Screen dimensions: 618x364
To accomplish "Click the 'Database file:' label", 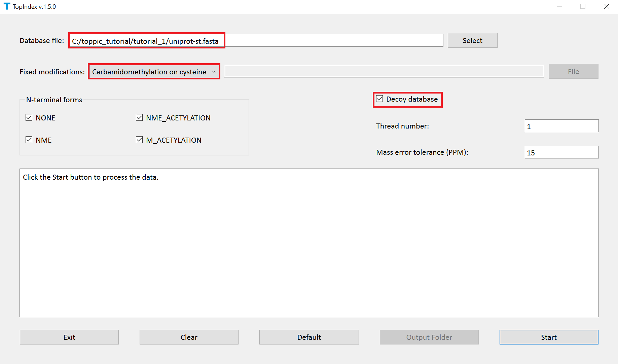I will (42, 41).
